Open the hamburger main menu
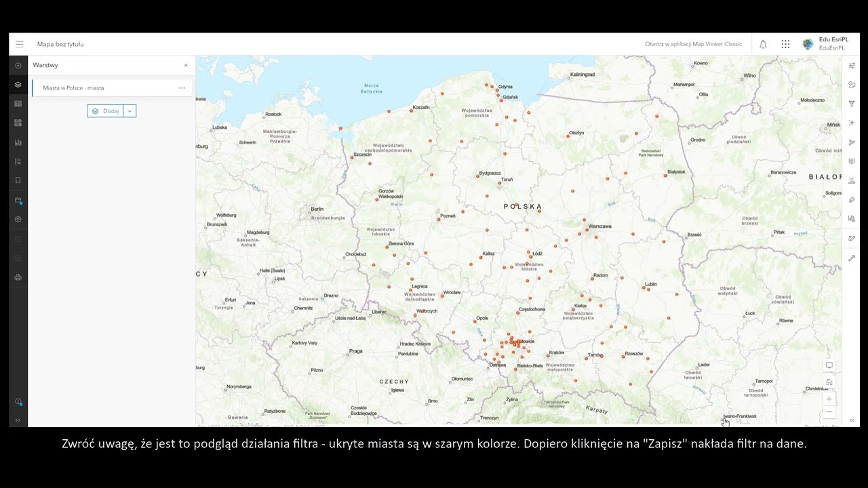The width and height of the screenshot is (868, 488). [19, 44]
